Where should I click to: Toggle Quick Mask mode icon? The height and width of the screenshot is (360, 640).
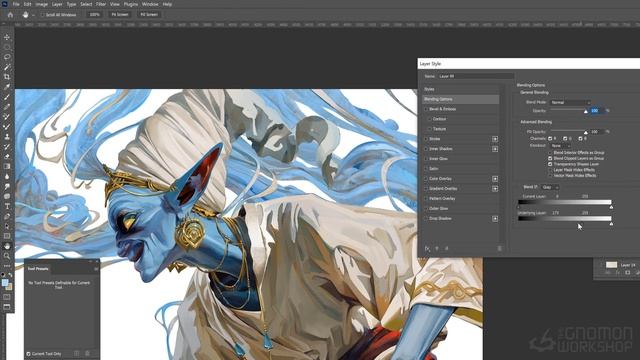[7, 297]
